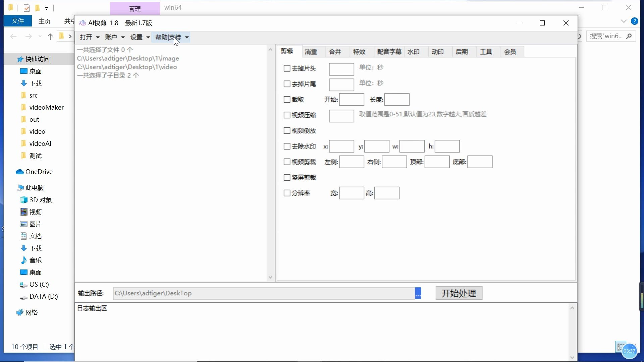This screenshot has width=644, height=362.
Task: Click the 图片 pictures icon
Action: point(23,224)
